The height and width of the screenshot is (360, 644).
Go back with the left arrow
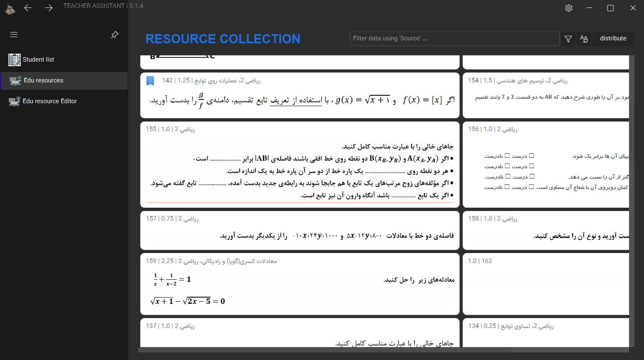pyautogui.click(x=28, y=8)
